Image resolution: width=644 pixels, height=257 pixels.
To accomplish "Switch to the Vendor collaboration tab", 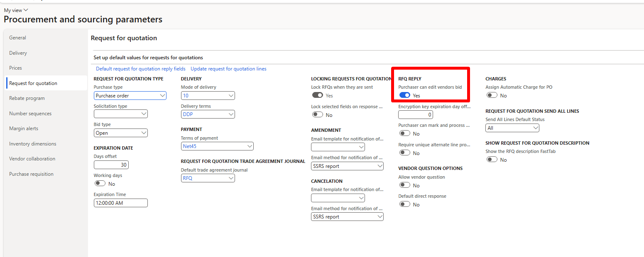I will [x=32, y=159].
